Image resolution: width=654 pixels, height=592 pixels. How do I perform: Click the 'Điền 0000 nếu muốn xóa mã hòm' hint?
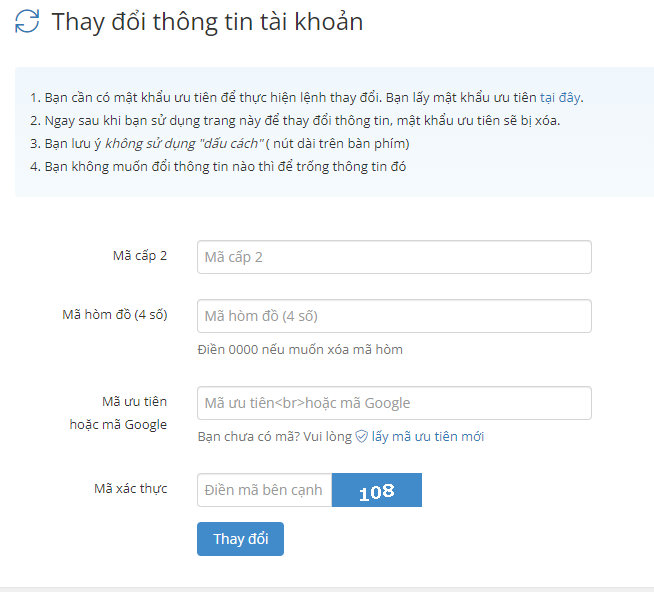[300, 349]
